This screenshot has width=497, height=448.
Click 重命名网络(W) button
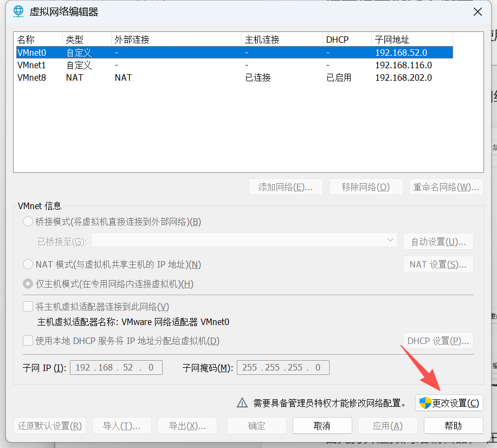446,187
